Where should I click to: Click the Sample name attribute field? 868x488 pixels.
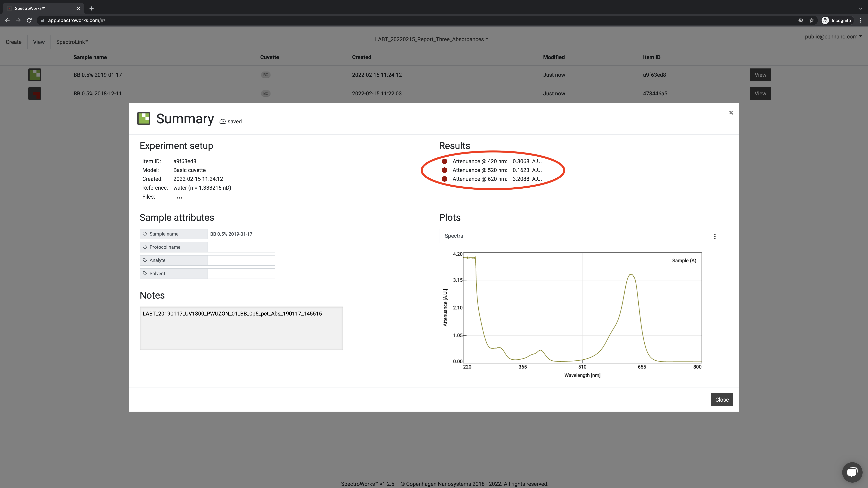tap(241, 234)
